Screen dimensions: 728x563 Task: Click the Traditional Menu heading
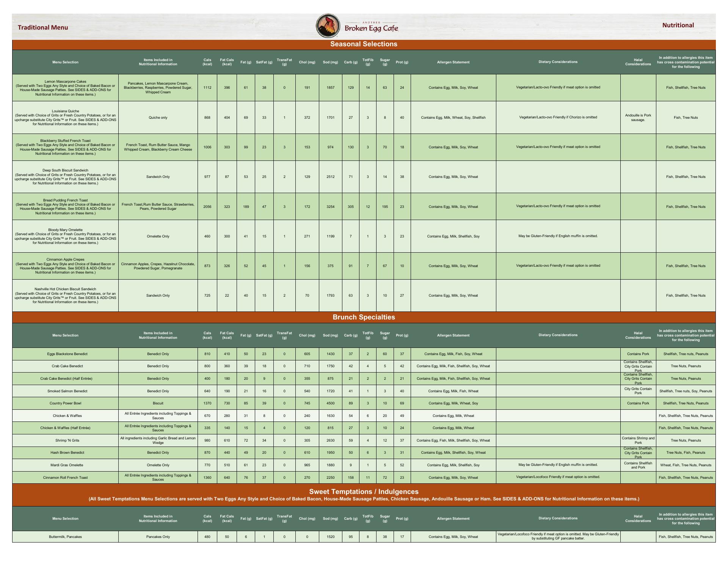43,27
